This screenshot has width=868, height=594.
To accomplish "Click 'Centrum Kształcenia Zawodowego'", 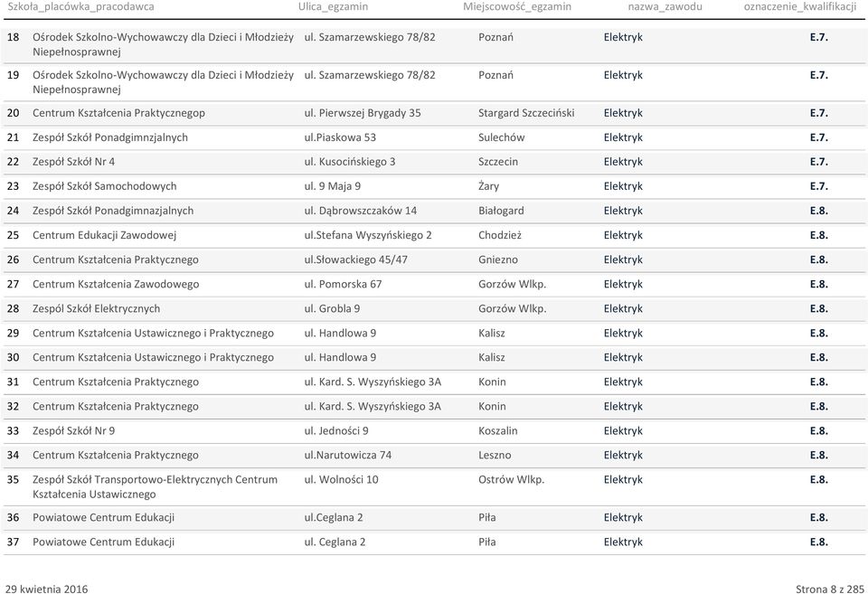I will tap(116, 284).
